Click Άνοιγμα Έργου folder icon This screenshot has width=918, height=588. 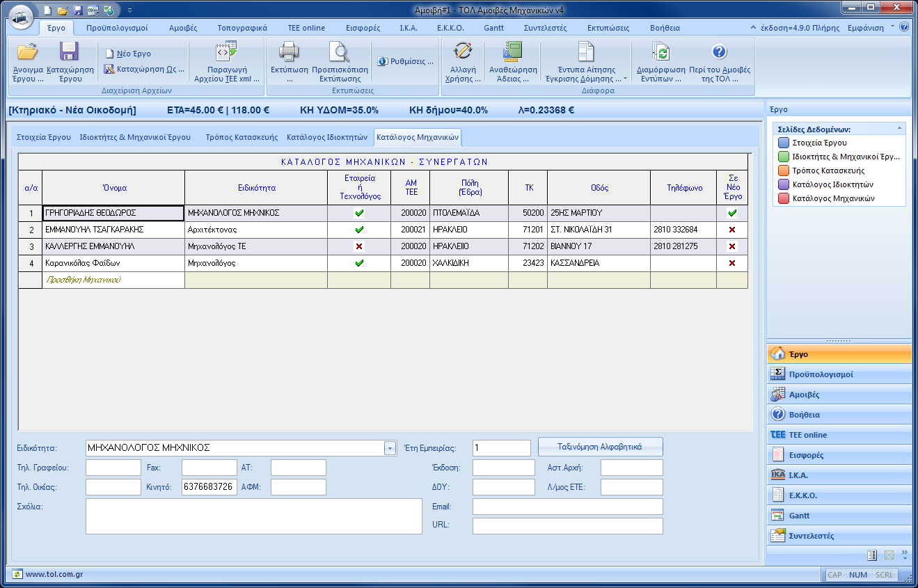coord(28,51)
